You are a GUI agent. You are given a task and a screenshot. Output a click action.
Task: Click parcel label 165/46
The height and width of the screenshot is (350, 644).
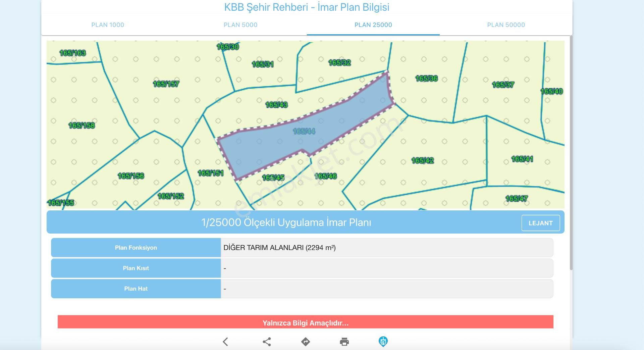[x=325, y=176]
